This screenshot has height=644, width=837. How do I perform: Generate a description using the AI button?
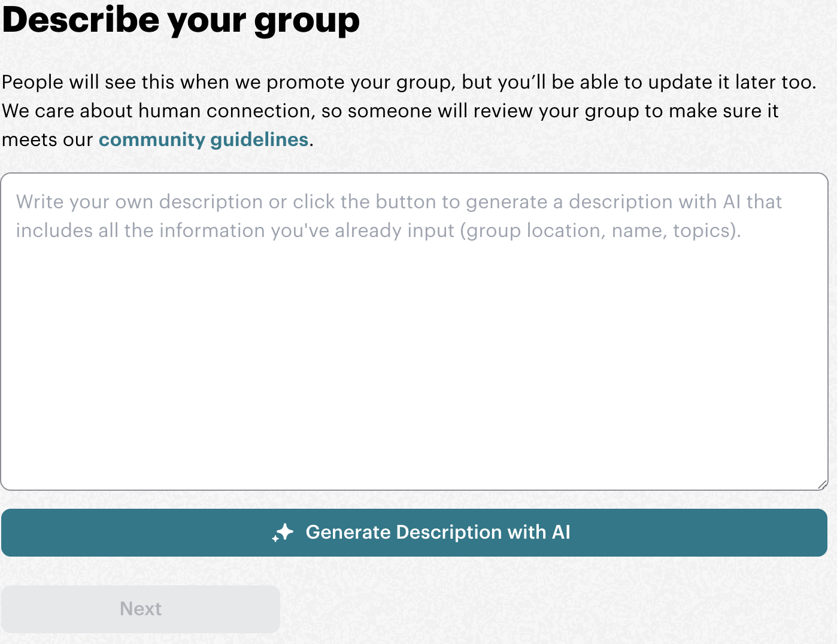pyautogui.click(x=418, y=532)
